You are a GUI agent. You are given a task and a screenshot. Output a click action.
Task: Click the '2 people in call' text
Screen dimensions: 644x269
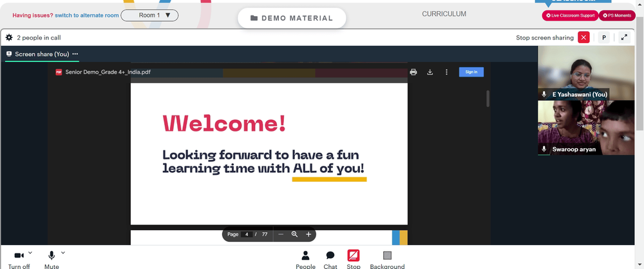coord(39,37)
